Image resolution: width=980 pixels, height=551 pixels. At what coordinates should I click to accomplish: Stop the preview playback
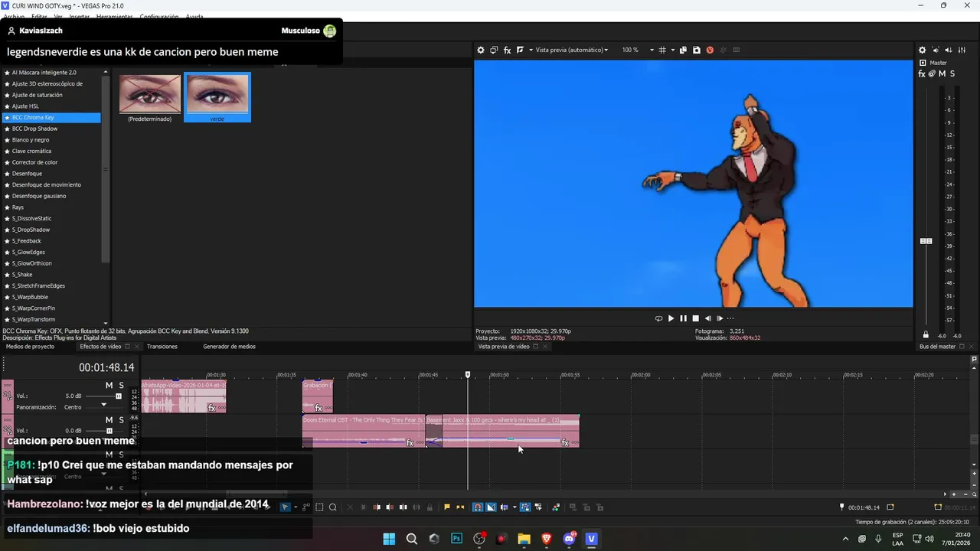[x=695, y=318]
